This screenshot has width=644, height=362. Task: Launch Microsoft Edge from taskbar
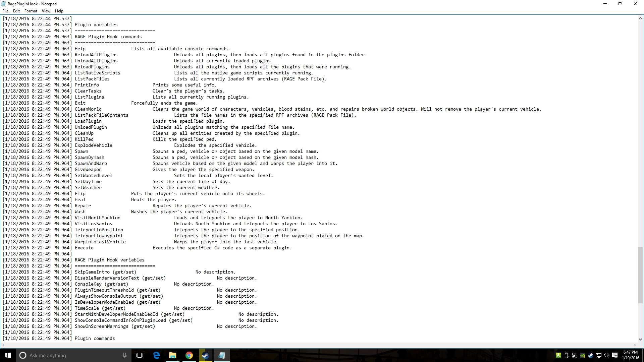[156, 355]
